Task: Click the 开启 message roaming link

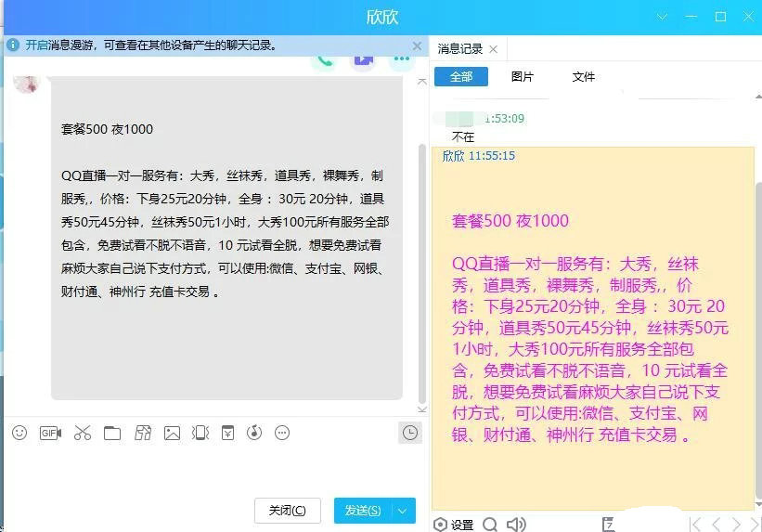Action: (x=36, y=45)
